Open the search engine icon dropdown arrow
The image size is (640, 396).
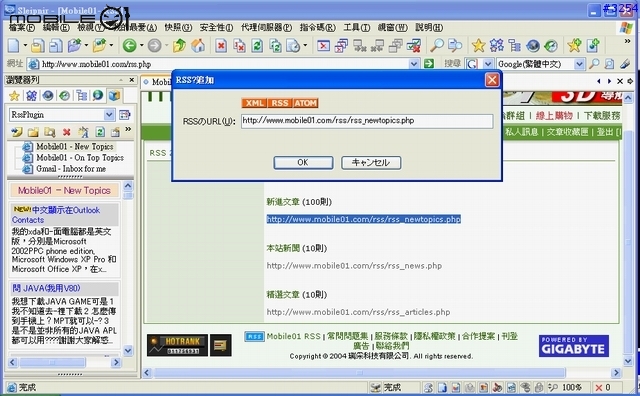tap(488, 64)
